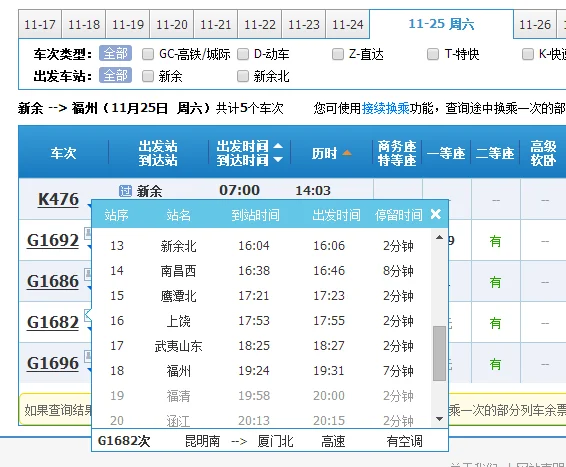Switch to the 11-24 date tab

(x=348, y=24)
